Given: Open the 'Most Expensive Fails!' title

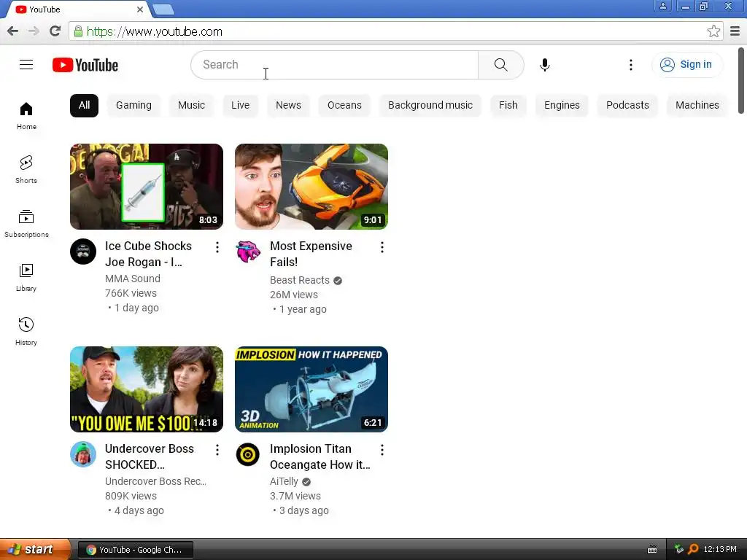Looking at the screenshot, I should (311, 254).
